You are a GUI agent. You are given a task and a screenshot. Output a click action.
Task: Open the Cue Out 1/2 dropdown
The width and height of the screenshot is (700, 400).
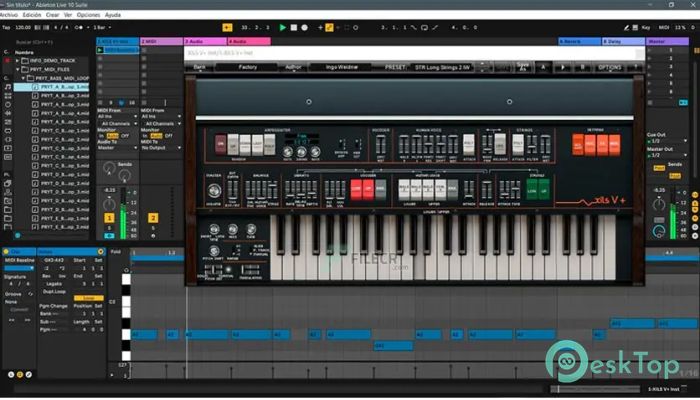click(667, 141)
